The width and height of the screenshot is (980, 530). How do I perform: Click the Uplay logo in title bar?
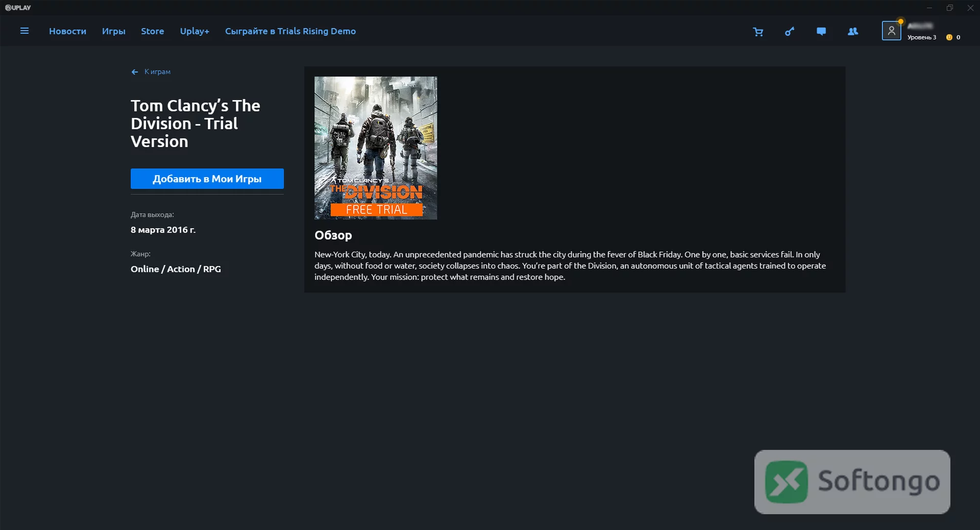coord(18,8)
